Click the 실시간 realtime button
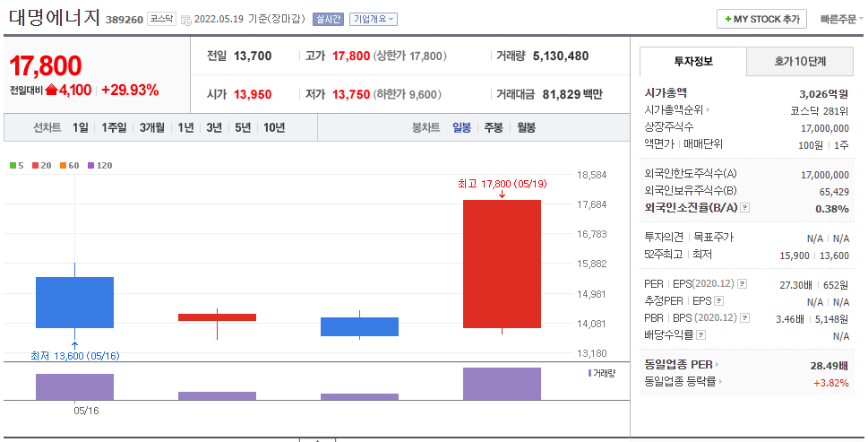Image resolution: width=868 pixels, height=442 pixels. [328, 20]
